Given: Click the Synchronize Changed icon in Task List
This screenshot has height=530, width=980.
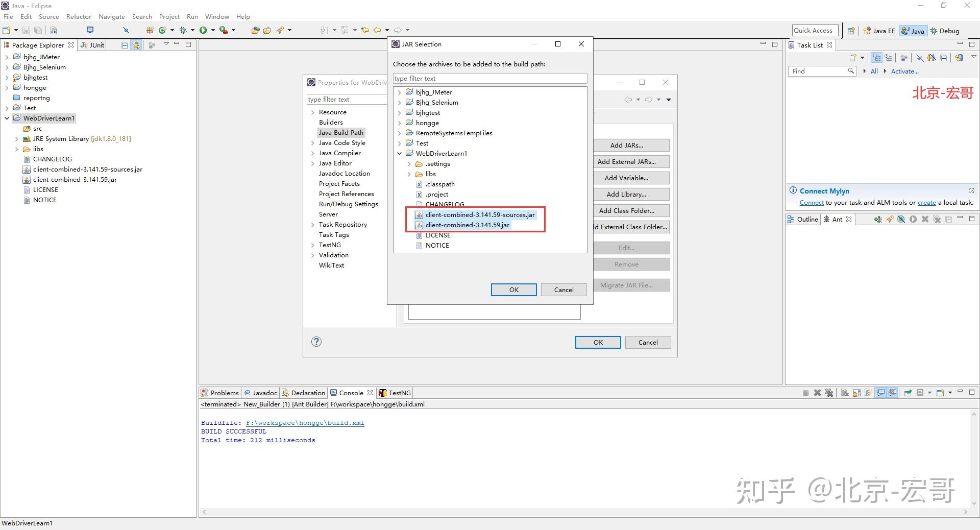Looking at the screenshot, I should tap(959, 58).
